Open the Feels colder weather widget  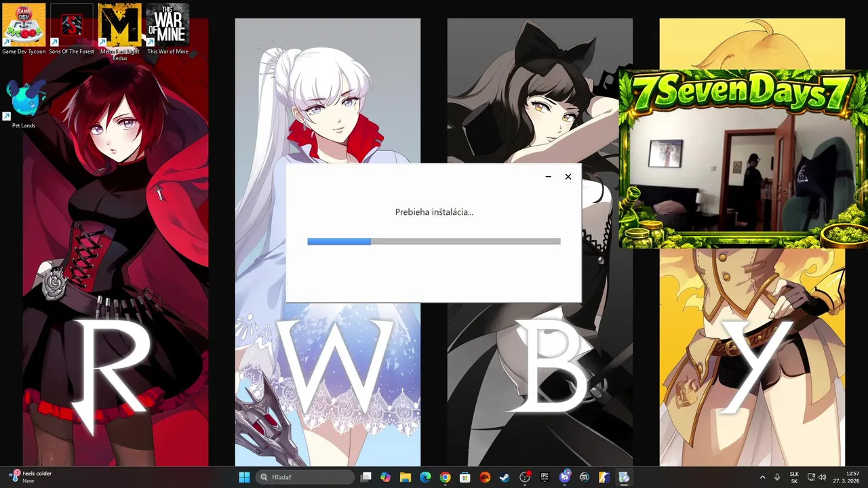pos(31,477)
